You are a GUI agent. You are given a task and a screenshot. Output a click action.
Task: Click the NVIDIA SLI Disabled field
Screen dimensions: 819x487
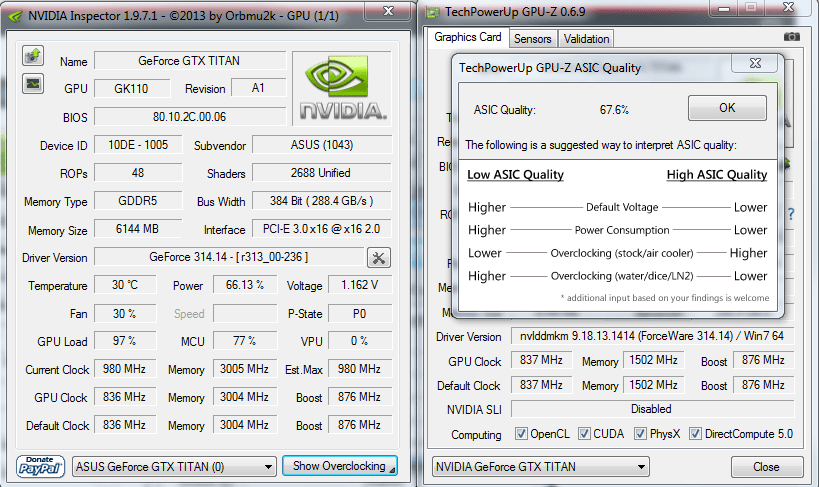click(x=652, y=409)
